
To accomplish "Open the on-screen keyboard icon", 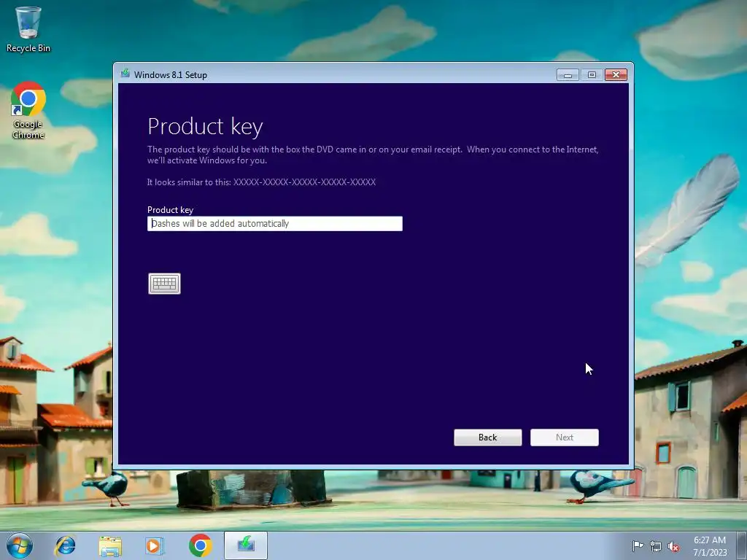I will point(164,284).
